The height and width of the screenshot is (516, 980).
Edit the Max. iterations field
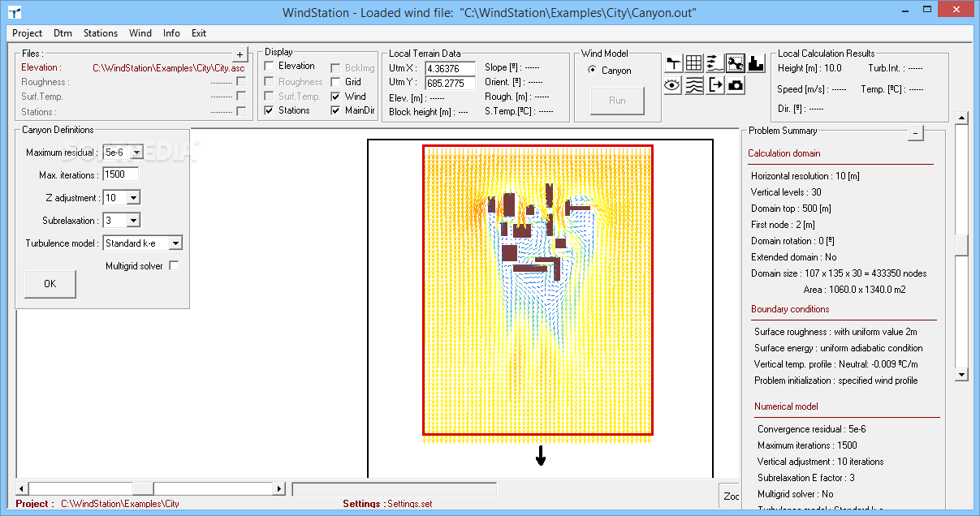120,174
